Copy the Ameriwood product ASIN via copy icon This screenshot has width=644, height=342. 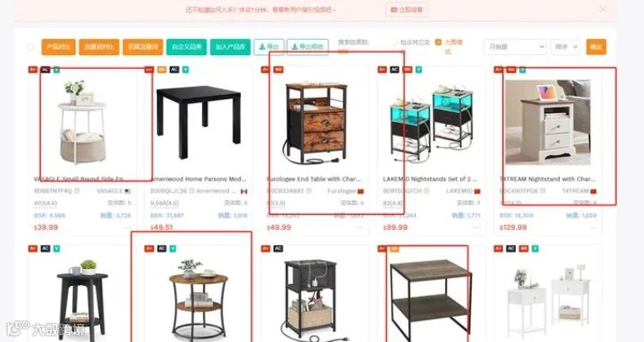(x=192, y=191)
